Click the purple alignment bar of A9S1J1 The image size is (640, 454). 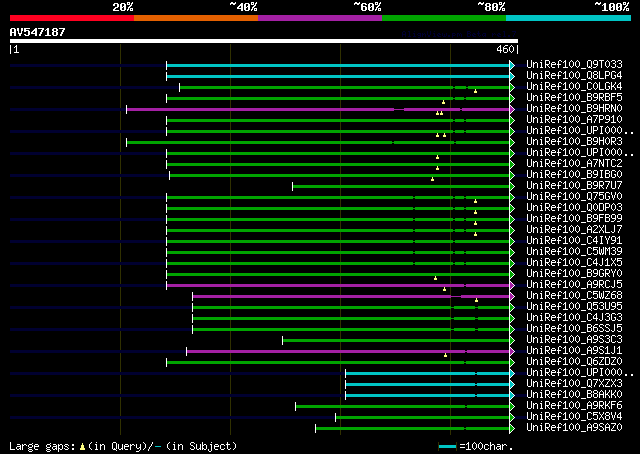[348, 352]
